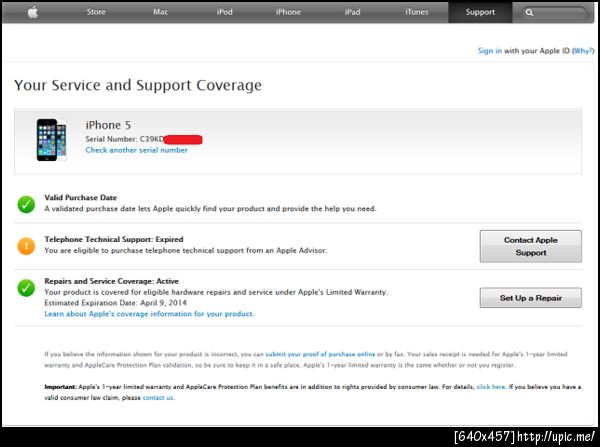Click the green checkmark beside Valid Purchase Date
Screen dimensions: 600x447
tap(26, 204)
